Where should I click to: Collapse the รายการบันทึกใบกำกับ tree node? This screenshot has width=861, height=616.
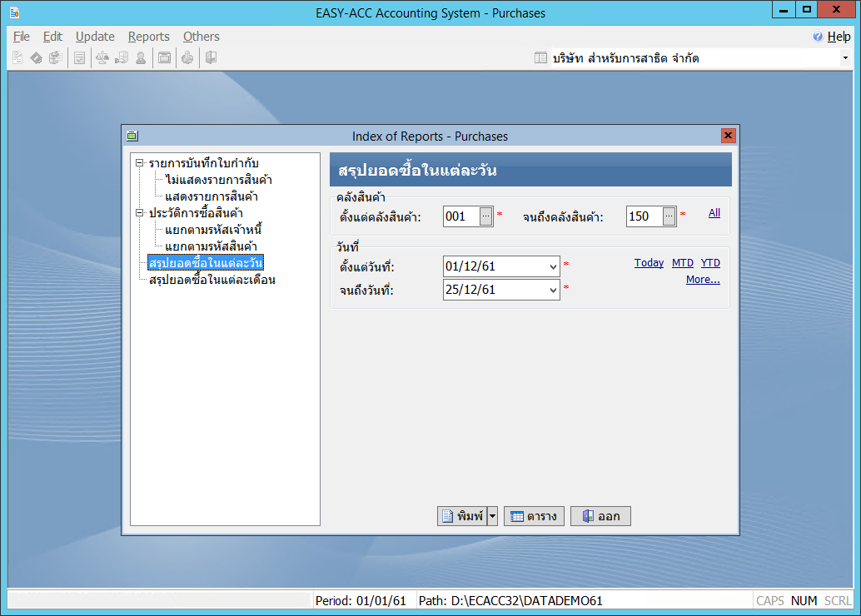click(140, 162)
